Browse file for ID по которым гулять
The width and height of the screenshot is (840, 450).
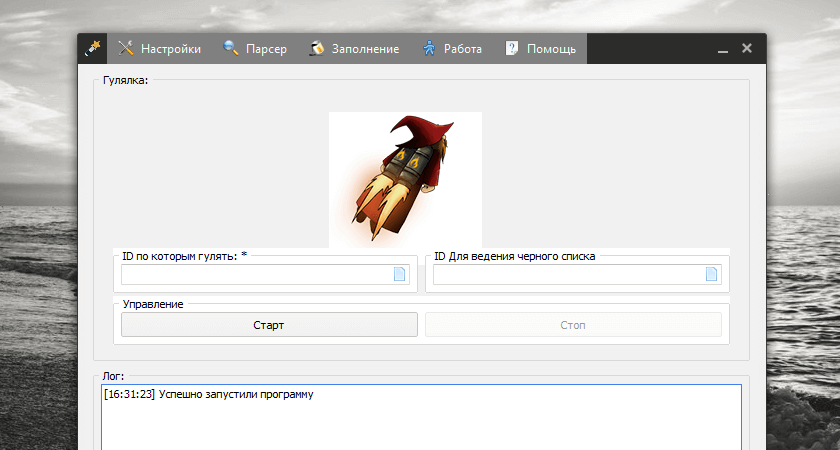click(x=399, y=274)
